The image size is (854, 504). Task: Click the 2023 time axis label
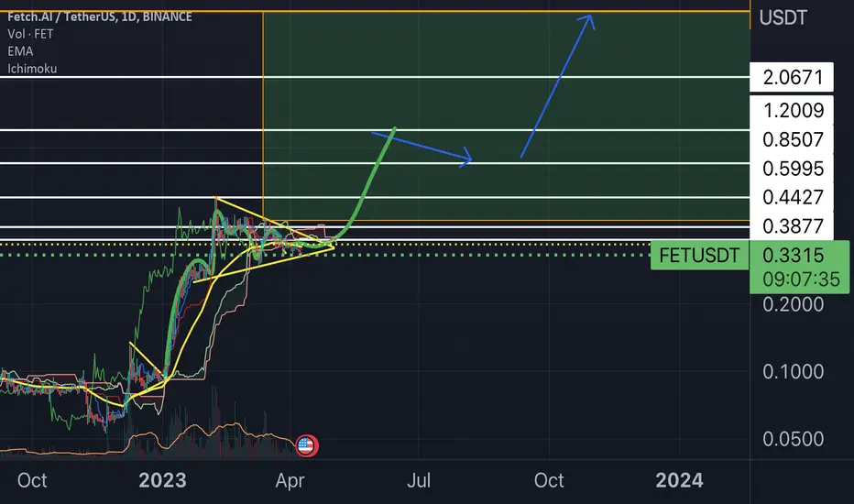(162, 480)
